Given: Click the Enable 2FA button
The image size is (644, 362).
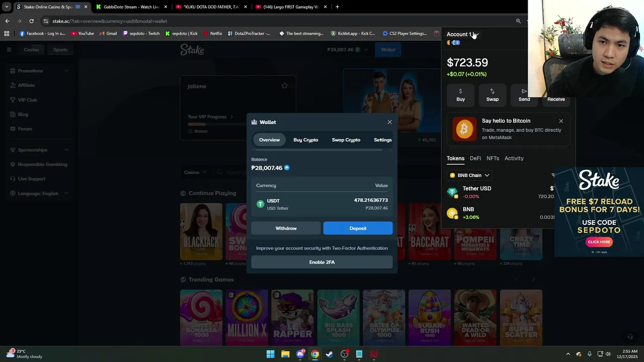Looking at the screenshot, I should [x=322, y=262].
